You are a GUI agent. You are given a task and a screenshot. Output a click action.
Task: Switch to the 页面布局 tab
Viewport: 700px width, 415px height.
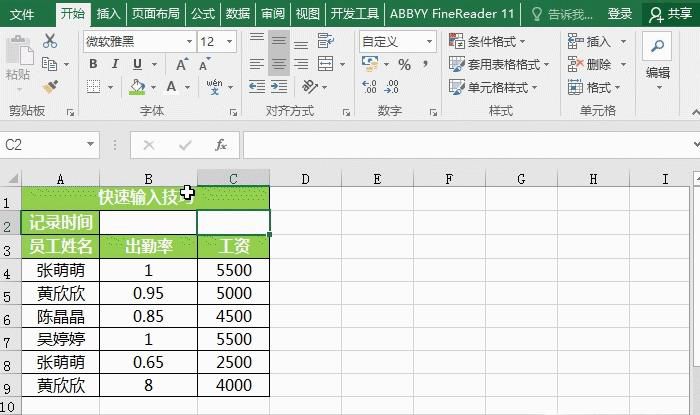(156, 13)
